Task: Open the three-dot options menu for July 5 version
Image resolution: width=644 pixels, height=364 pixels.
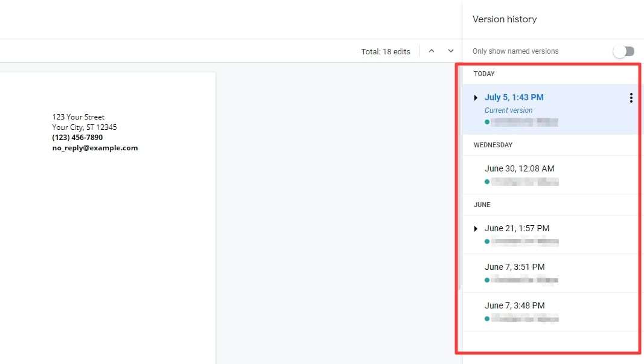Action: (x=631, y=97)
